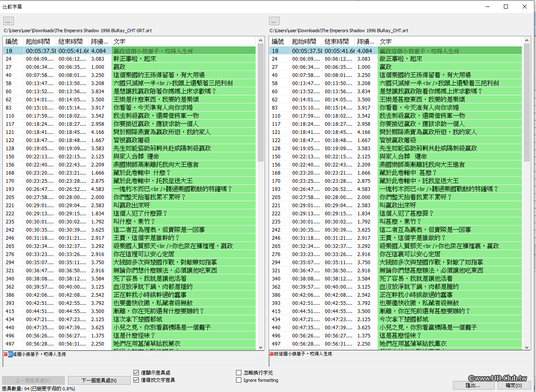Click the 下一個差異處(N) button
This screenshot has height=392, width=536.
(99, 380)
